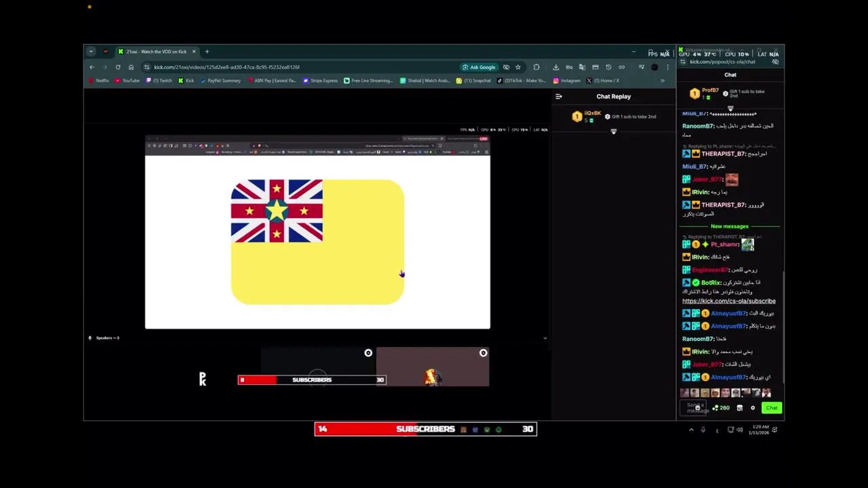
Task: Open the browser downloads icon
Action: [x=556, y=67]
